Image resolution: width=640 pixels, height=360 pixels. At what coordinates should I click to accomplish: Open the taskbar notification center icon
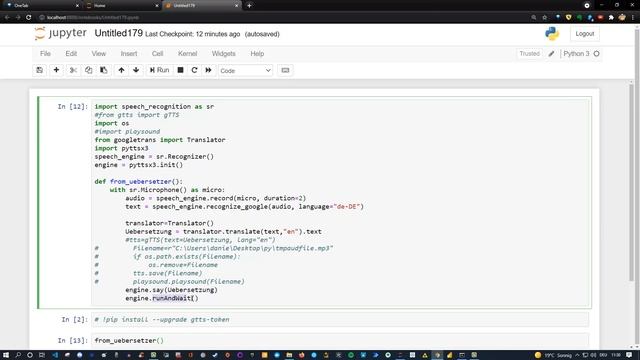coord(630,355)
